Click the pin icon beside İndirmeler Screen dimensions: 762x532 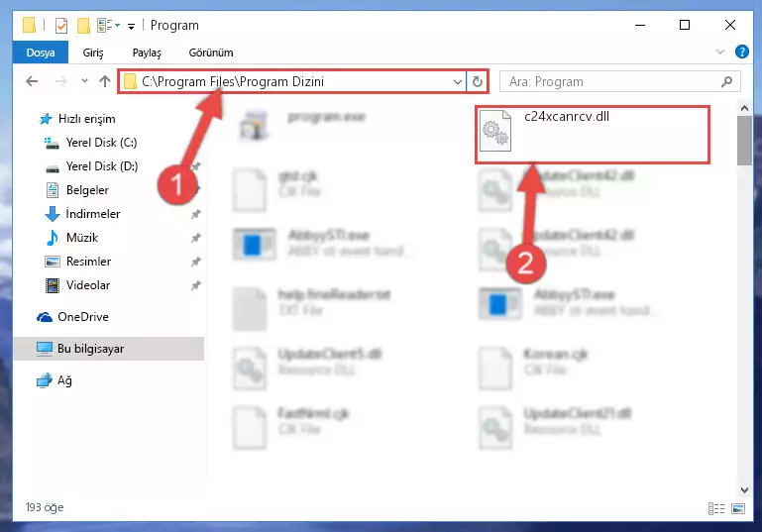pyautogui.click(x=196, y=214)
